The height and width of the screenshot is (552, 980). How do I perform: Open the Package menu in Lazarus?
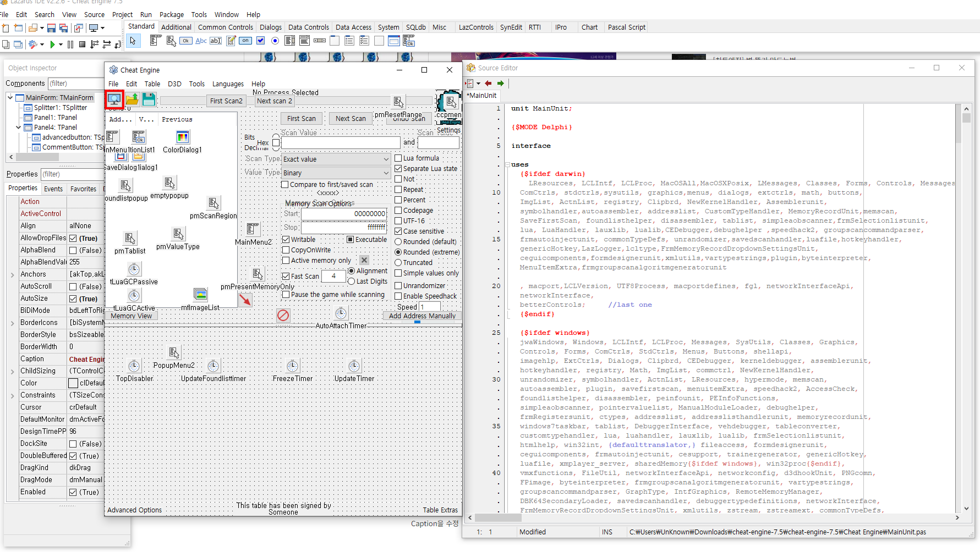171,15
